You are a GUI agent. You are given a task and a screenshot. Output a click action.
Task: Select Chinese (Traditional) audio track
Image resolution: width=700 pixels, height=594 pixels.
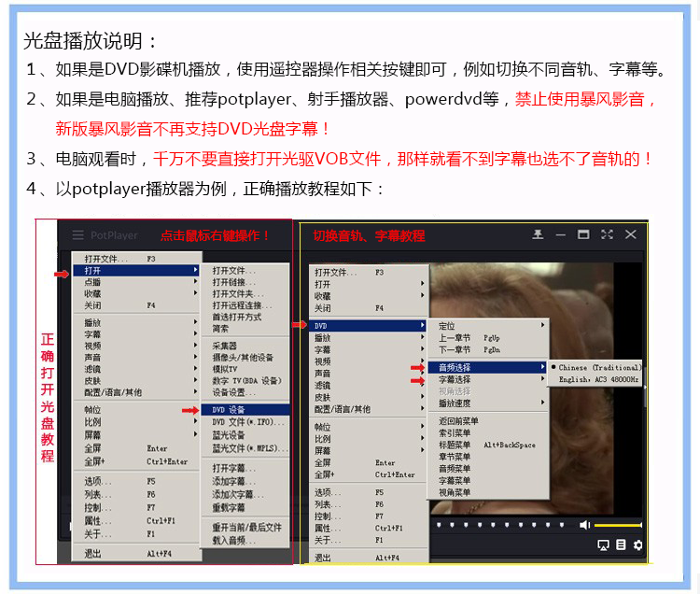(x=596, y=368)
